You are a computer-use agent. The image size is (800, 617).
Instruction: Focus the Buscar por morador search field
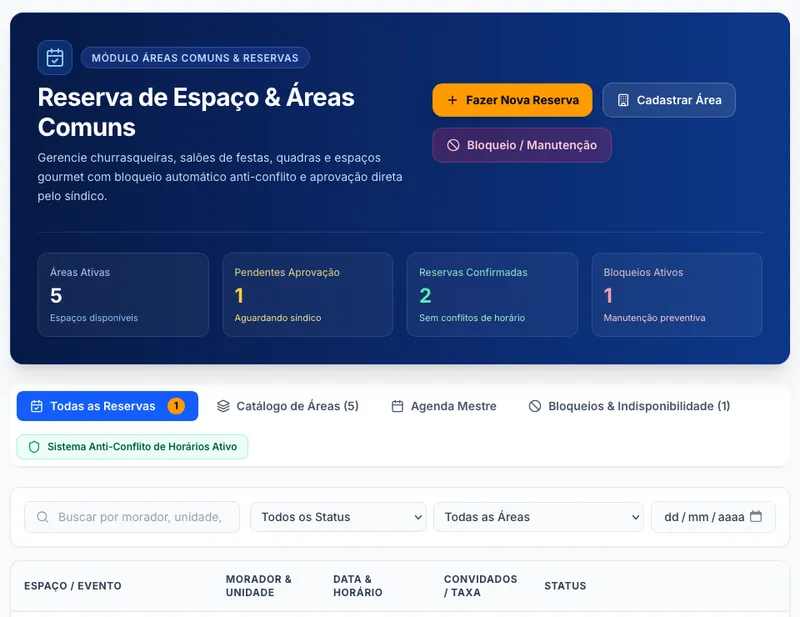(132, 517)
